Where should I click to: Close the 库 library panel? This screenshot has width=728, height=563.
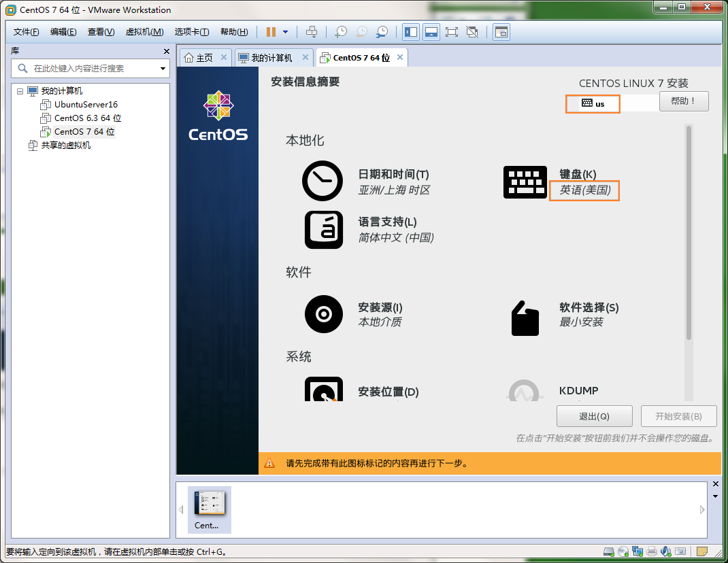[x=167, y=52]
